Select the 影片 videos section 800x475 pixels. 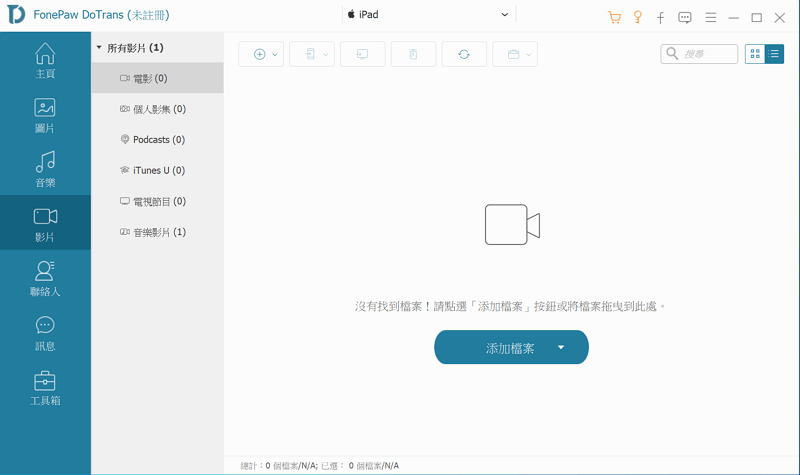45,223
